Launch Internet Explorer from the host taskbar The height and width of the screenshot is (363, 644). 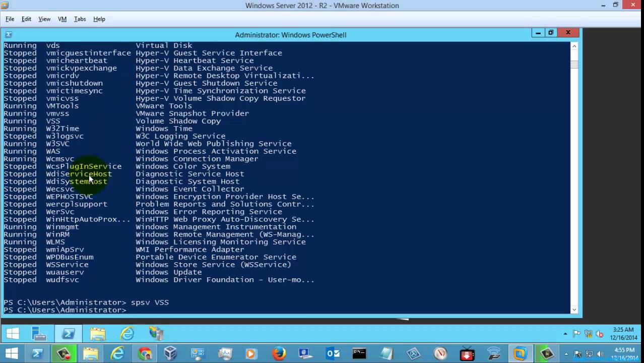117,354
